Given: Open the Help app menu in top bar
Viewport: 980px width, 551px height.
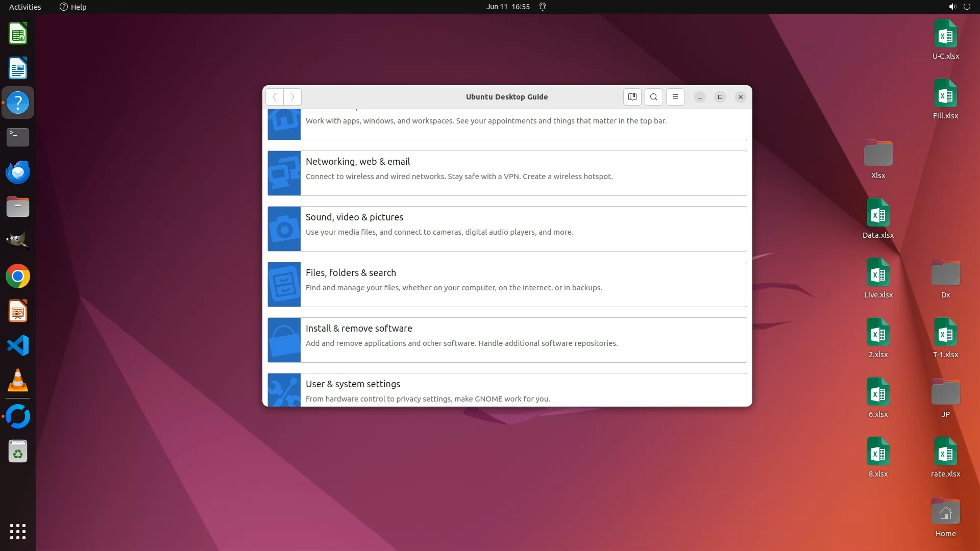Looking at the screenshot, I should pos(73,7).
